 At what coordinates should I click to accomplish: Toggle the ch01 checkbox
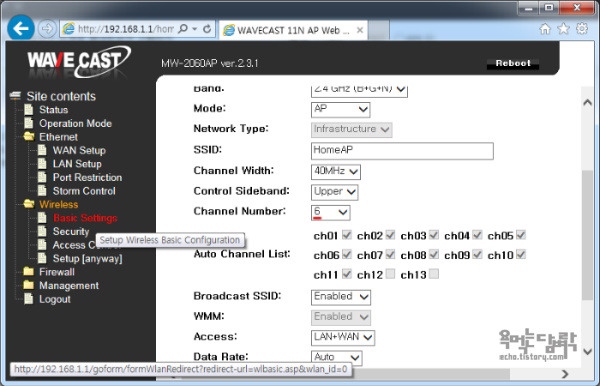[x=347, y=235]
